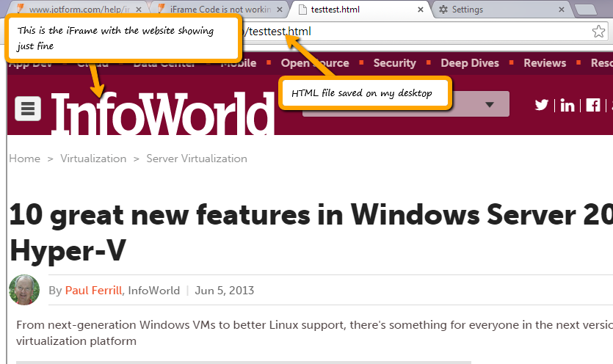613x364 pixels.
Task: Close the iFrame Code is not working tab
Action: point(280,10)
